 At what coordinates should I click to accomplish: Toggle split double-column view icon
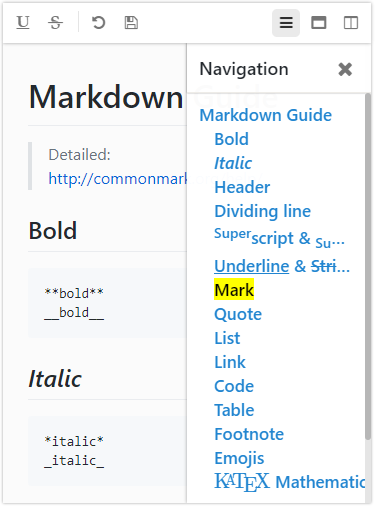coord(351,23)
